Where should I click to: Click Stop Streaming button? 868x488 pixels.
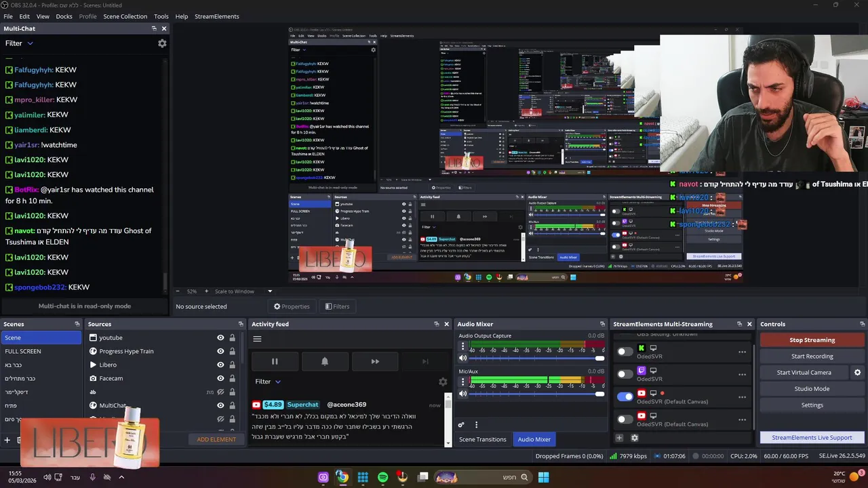tap(812, 340)
